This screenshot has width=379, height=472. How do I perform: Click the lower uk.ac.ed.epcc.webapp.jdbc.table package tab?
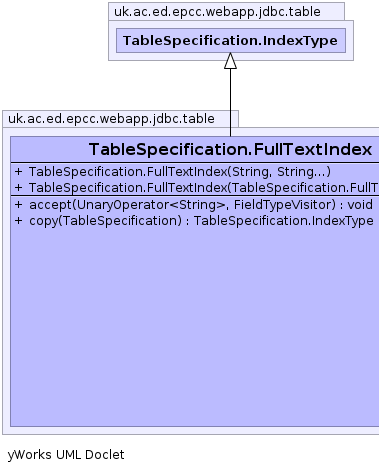tap(120, 119)
